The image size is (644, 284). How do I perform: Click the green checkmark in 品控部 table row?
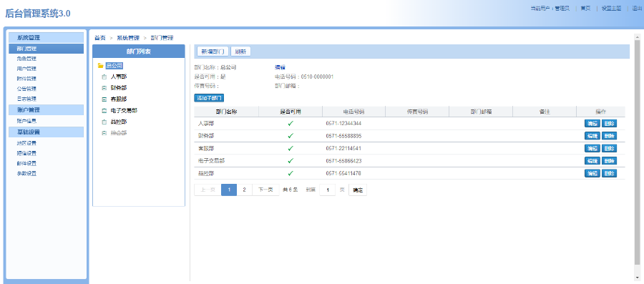(x=291, y=173)
